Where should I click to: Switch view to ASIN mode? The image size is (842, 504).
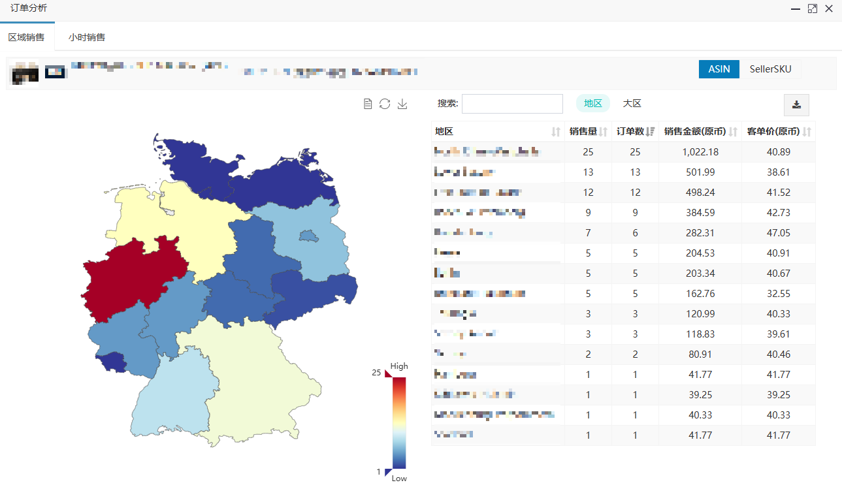pos(719,69)
